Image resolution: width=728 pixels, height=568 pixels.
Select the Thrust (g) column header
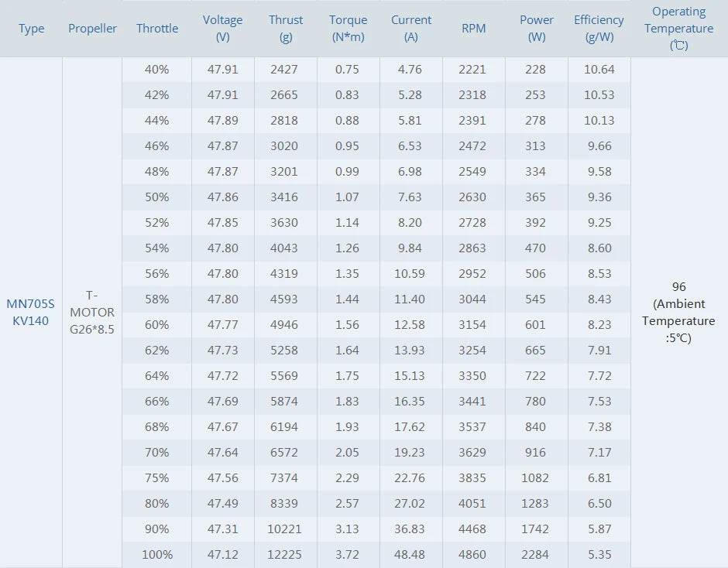(286, 29)
